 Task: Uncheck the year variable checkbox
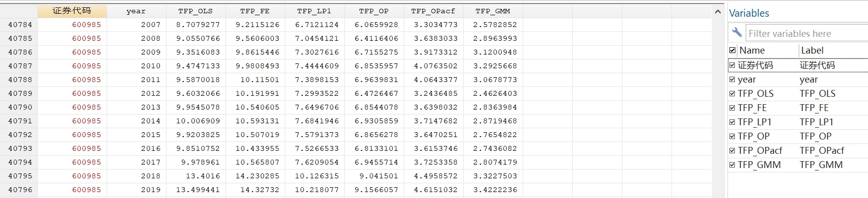732,80
